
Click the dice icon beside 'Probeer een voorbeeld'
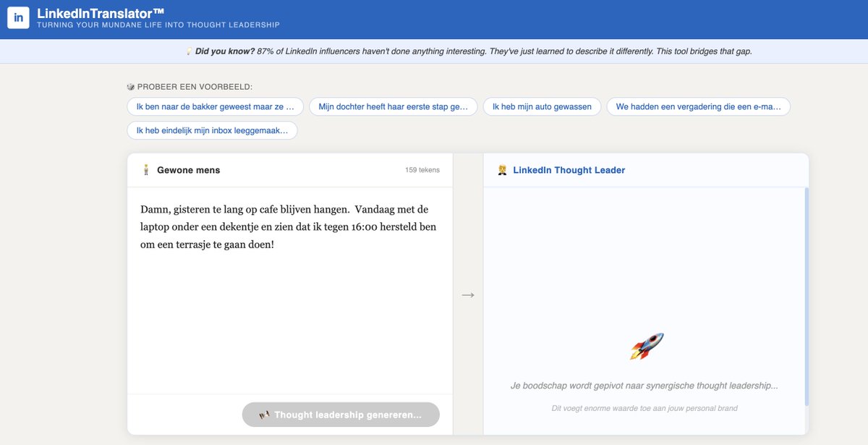[x=131, y=87]
